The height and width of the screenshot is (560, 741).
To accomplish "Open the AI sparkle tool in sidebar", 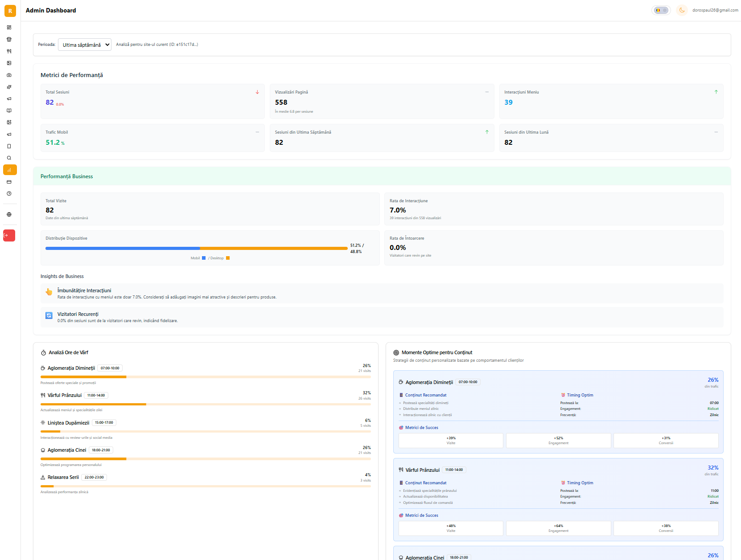I will tap(9, 87).
